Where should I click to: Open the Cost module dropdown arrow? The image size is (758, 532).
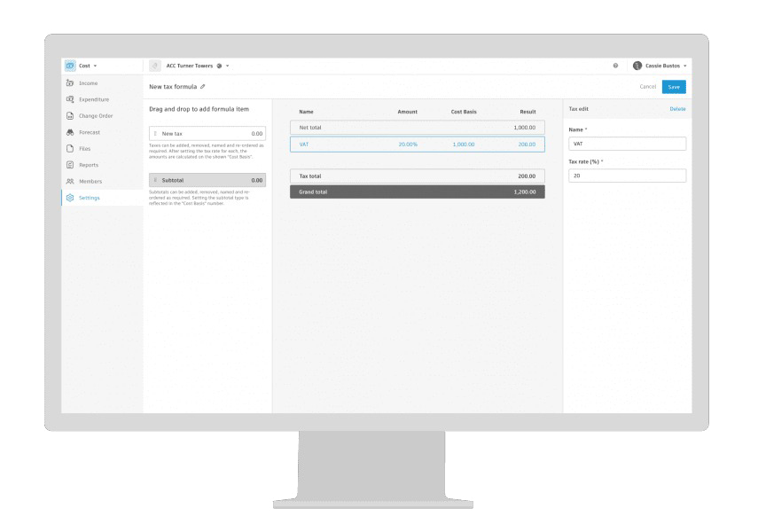pyautogui.click(x=95, y=66)
